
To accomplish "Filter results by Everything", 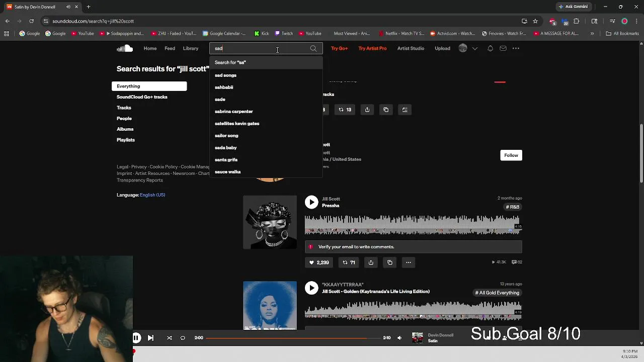I will (x=149, y=86).
